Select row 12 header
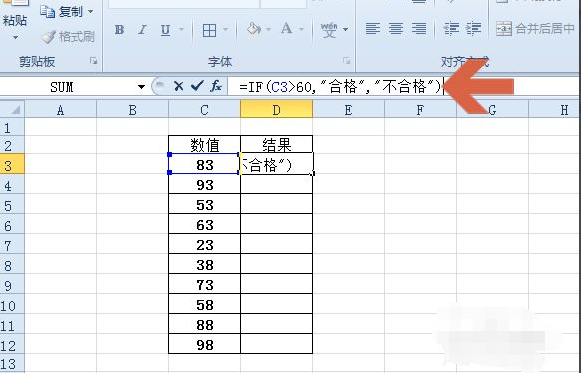 tap(12, 345)
